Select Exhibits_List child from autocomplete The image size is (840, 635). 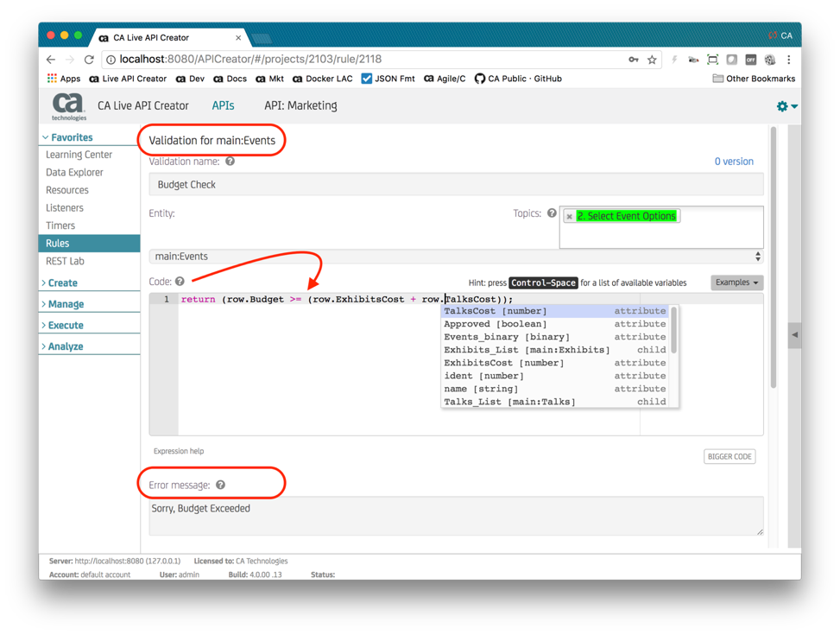point(555,350)
